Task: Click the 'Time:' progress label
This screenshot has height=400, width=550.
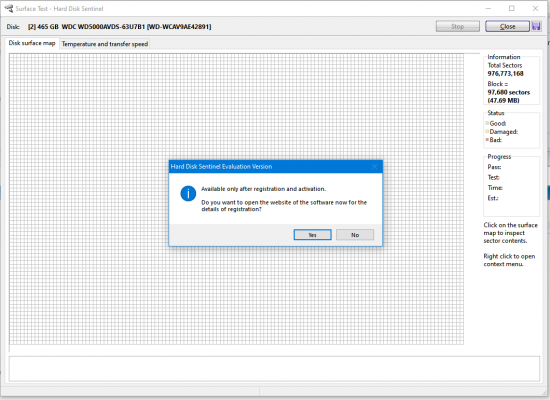Action: click(x=495, y=188)
